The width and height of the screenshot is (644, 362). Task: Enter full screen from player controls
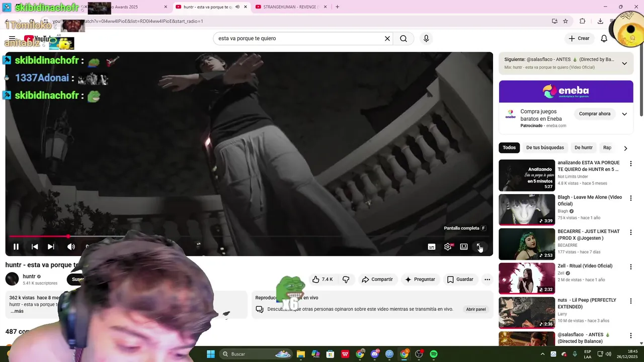479,246
